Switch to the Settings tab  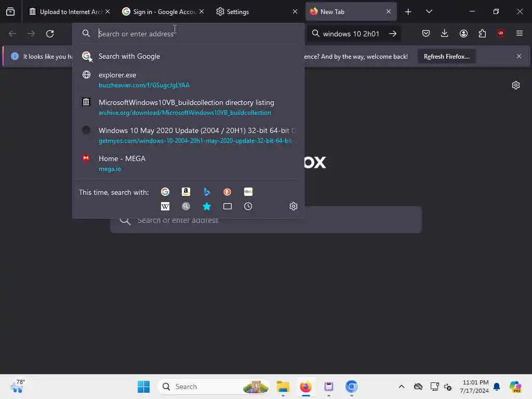point(256,12)
